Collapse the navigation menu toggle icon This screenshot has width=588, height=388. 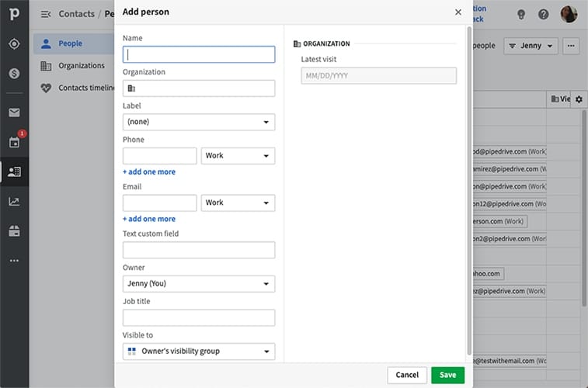(46, 14)
